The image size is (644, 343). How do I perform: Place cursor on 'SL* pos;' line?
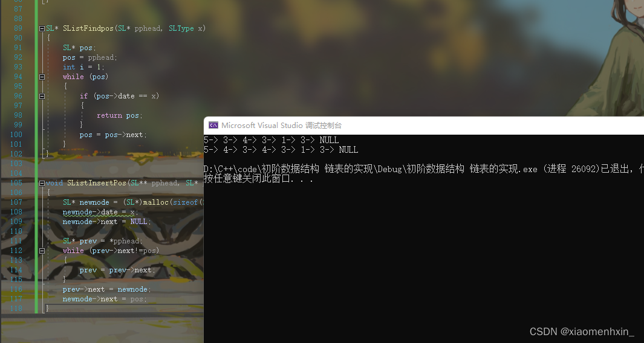pyautogui.click(x=79, y=48)
